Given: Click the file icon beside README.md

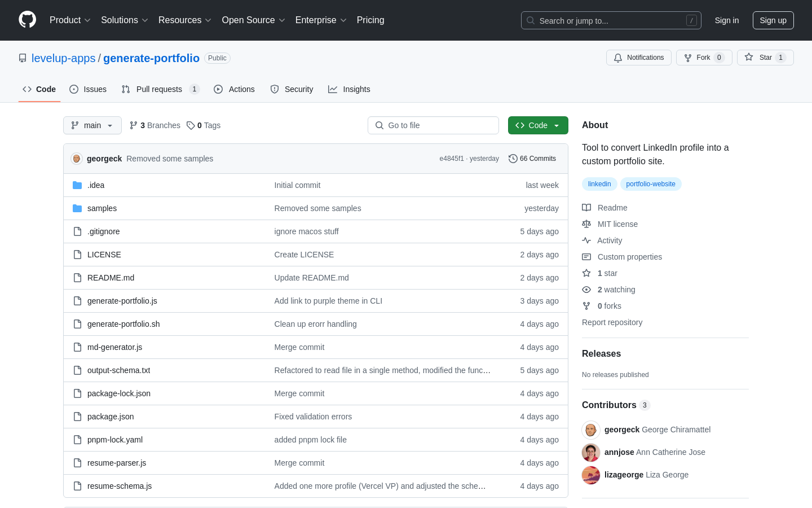Looking at the screenshot, I should pos(77,278).
